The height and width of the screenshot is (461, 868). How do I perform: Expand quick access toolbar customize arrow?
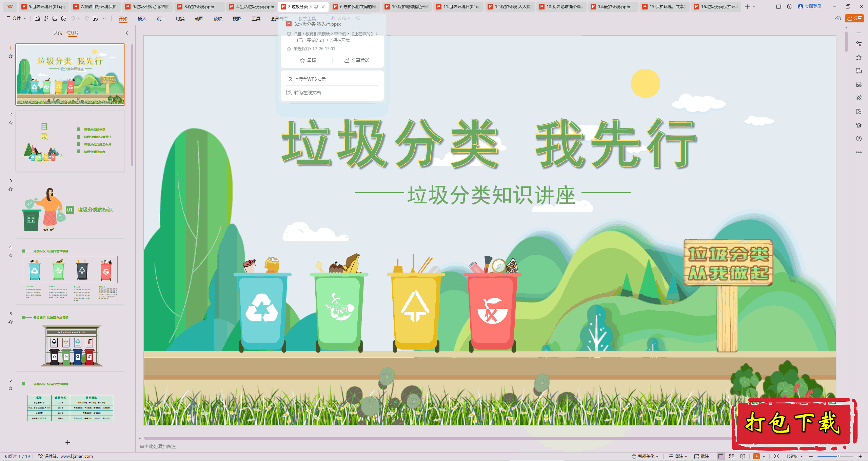(x=104, y=18)
